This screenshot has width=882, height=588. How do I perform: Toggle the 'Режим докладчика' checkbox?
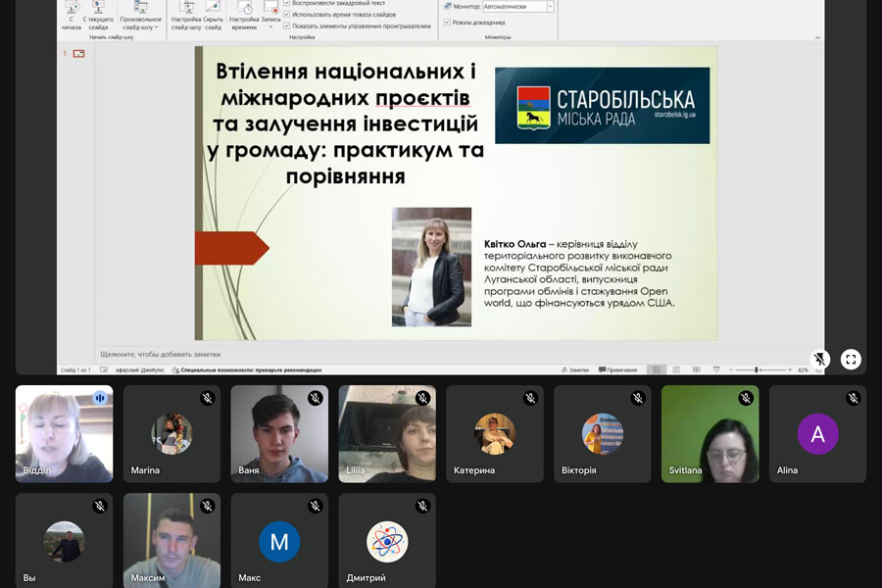(448, 22)
